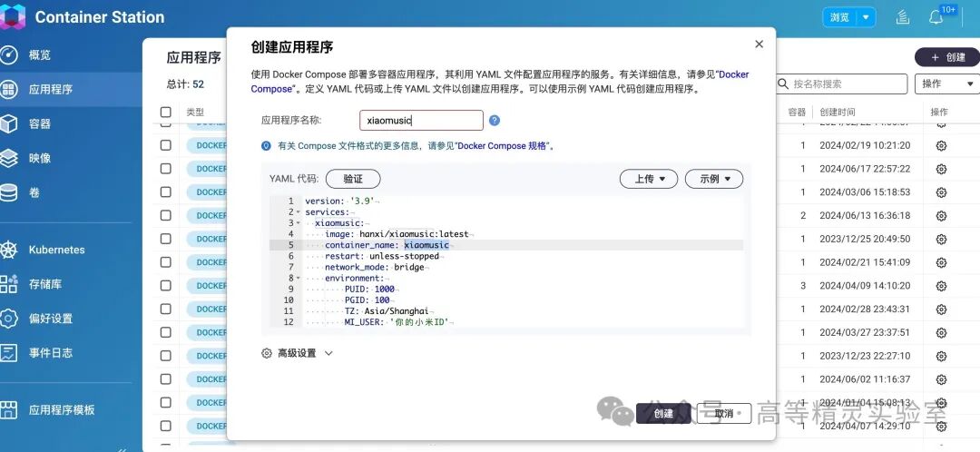The width and height of the screenshot is (980, 452).
Task: Open the 卷 volumes section
Action: tap(34, 192)
